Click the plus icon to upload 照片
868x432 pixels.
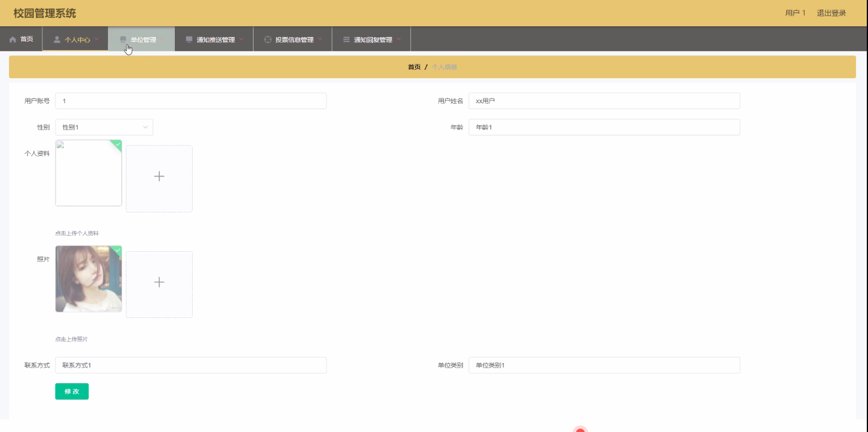[x=159, y=282]
